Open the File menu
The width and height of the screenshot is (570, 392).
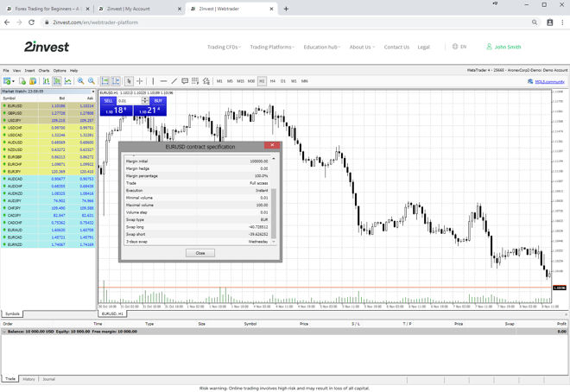pyautogui.click(x=6, y=71)
